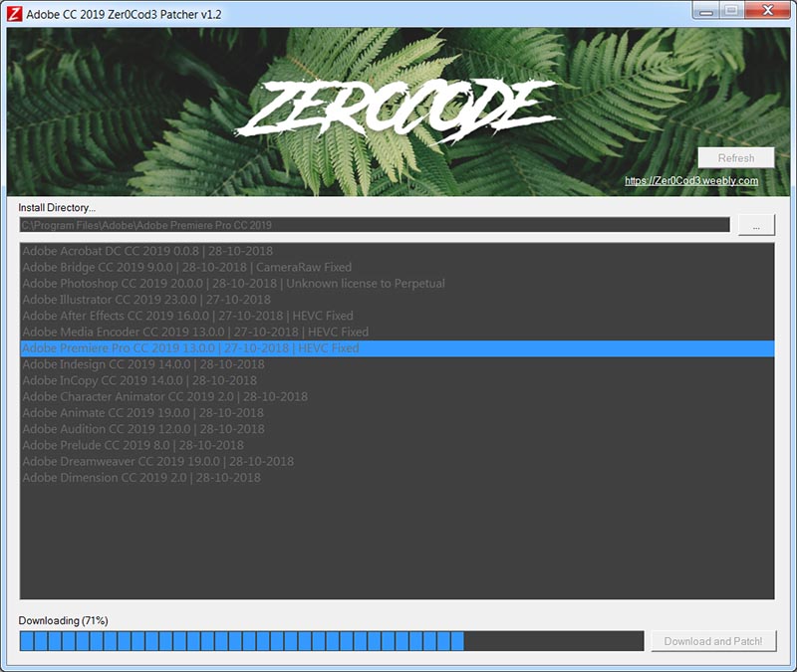Select Adobe InCopy CC 2019 14.0.0 entry
Screen dimensions: 797x672
click(397, 381)
